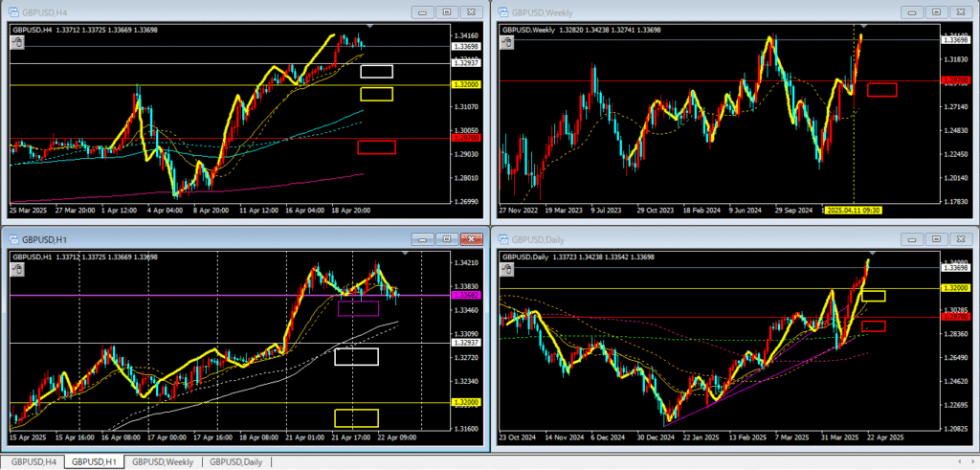Click the one-click trading icon in H4 chart
The width and height of the screenshot is (980, 470).
point(17,43)
